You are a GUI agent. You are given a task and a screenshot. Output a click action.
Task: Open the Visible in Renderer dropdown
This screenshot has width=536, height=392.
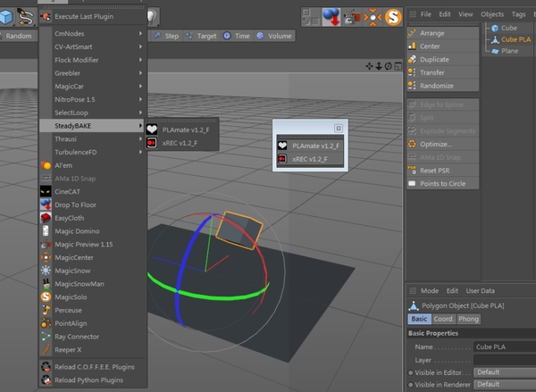click(x=503, y=385)
